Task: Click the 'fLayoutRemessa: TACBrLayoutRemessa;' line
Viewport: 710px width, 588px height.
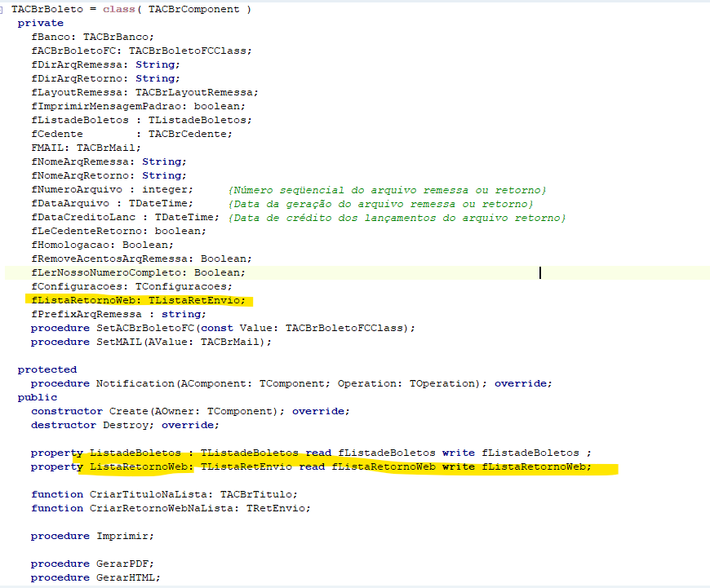Action: click(x=145, y=92)
